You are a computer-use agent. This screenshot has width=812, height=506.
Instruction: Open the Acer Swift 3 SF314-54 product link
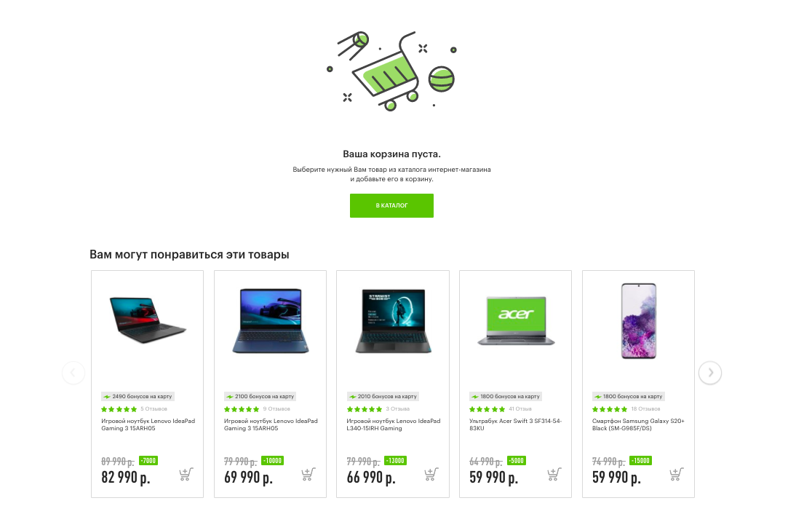(515, 424)
